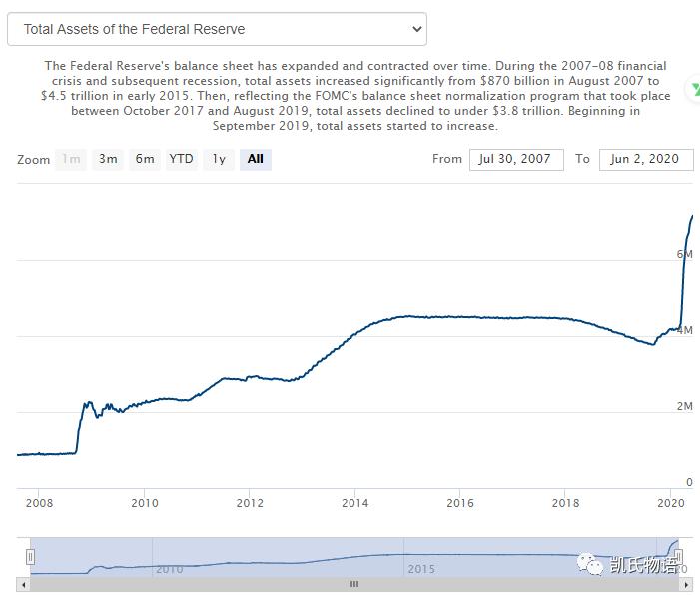Select the 1m zoom option
This screenshot has width=700, height=596.
pyautogui.click(x=71, y=159)
